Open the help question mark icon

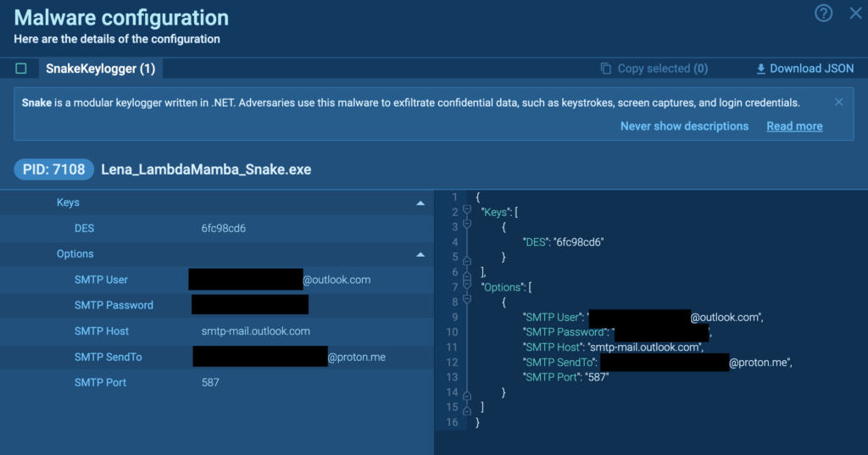[x=823, y=14]
